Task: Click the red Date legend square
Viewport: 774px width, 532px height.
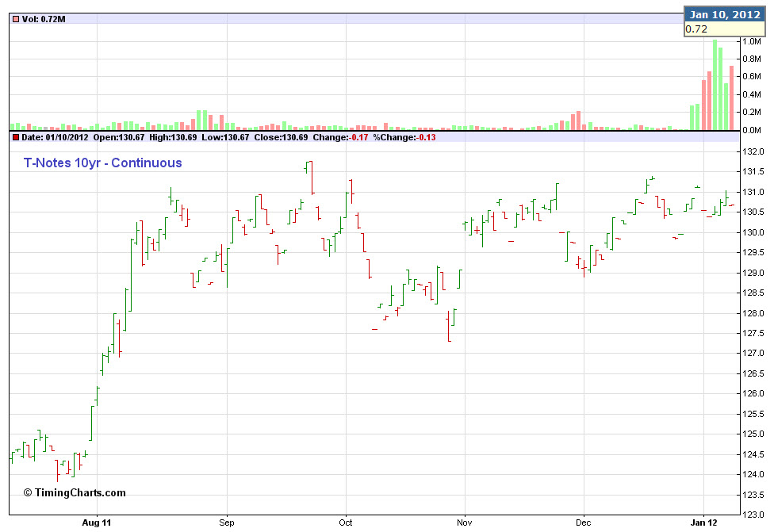Action: (x=15, y=137)
